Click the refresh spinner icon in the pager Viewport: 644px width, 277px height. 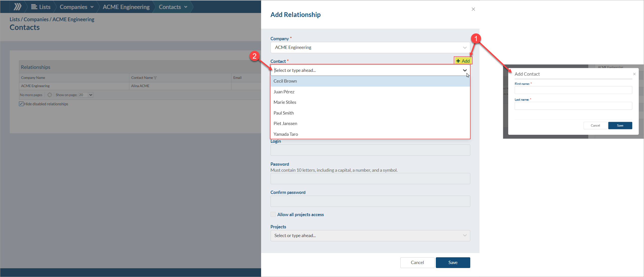pyautogui.click(x=49, y=95)
